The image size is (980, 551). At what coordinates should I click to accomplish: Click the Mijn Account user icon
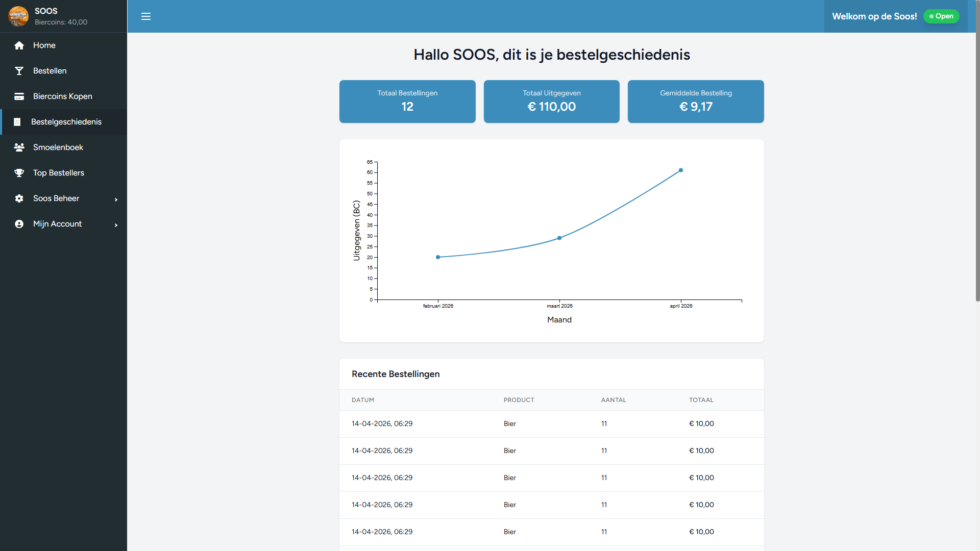(x=19, y=224)
